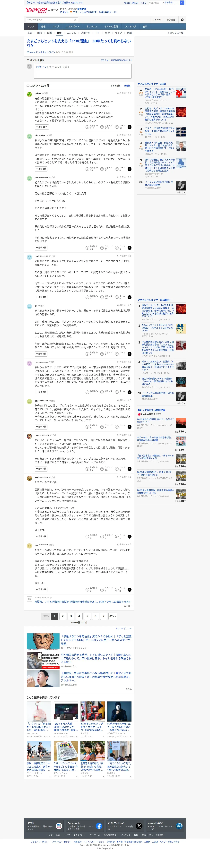Click the マイページ button

[157, 20]
